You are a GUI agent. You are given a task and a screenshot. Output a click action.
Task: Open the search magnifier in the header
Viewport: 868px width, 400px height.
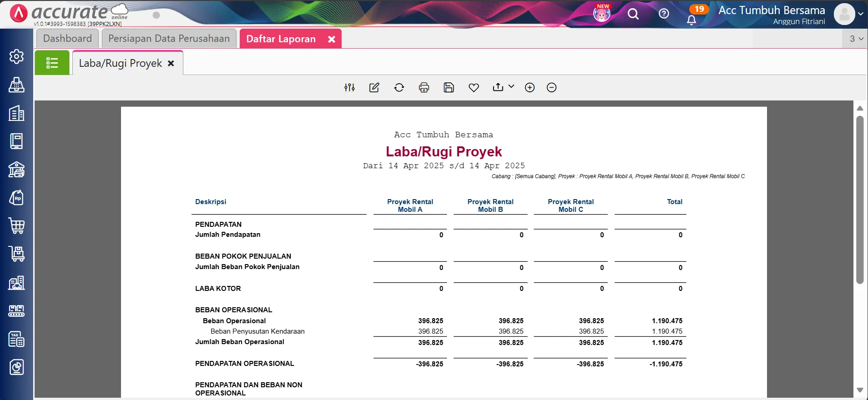633,14
